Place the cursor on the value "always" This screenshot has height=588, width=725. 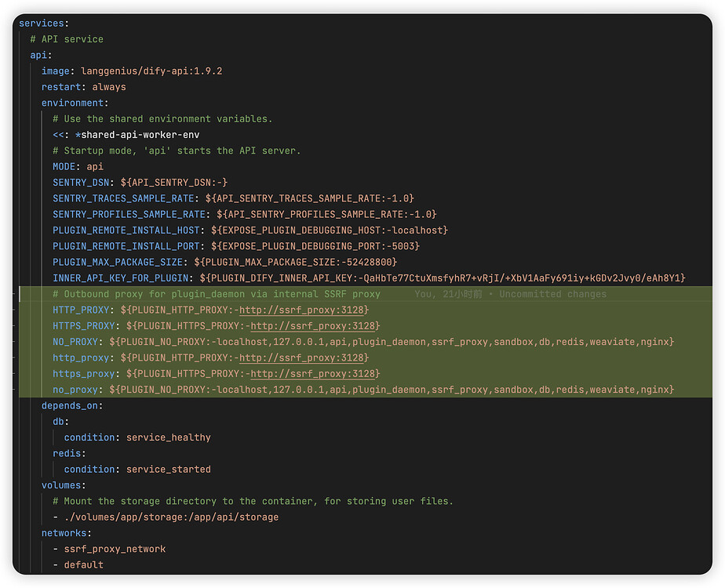pyautogui.click(x=109, y=87)
